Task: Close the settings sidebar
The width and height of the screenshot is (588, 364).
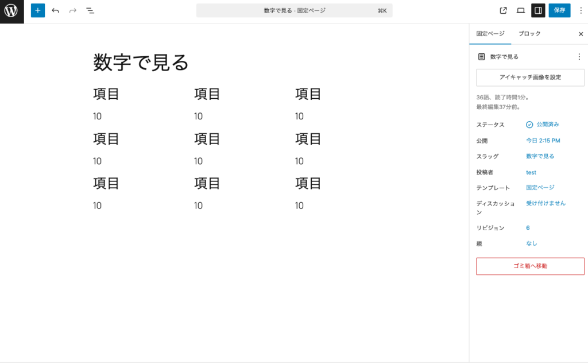Action: [x=581, y=34]
